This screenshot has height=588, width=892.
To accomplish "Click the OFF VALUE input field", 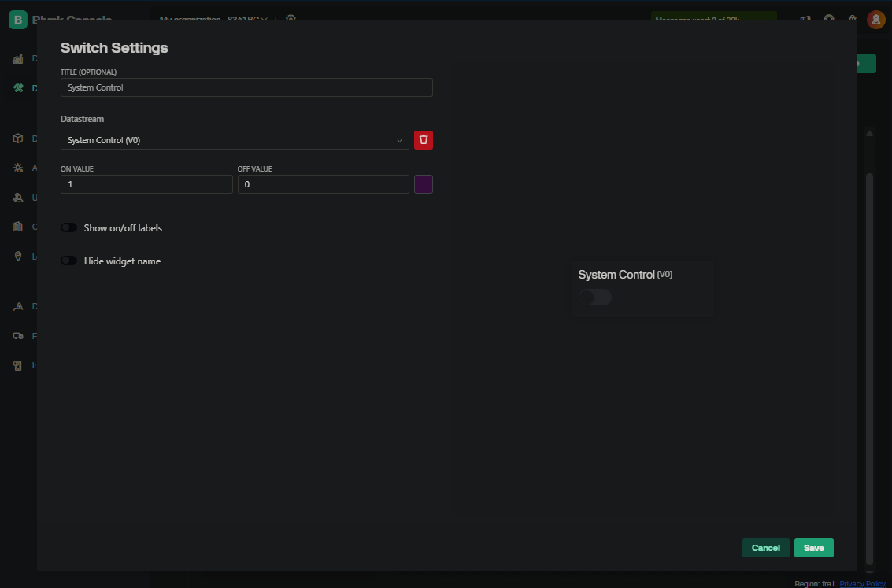I will pyautogui.click(x=323, y=184).
